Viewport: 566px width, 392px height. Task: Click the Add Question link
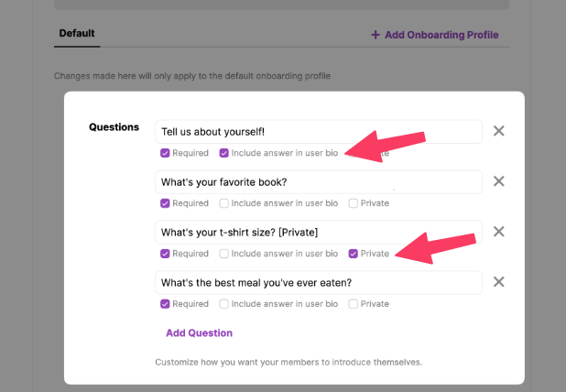click(199, 333)
